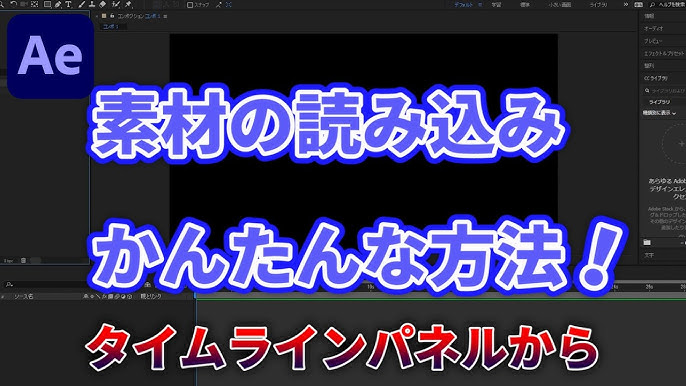
Task: Expand the workspace overflow chevron
Action: 626,4
